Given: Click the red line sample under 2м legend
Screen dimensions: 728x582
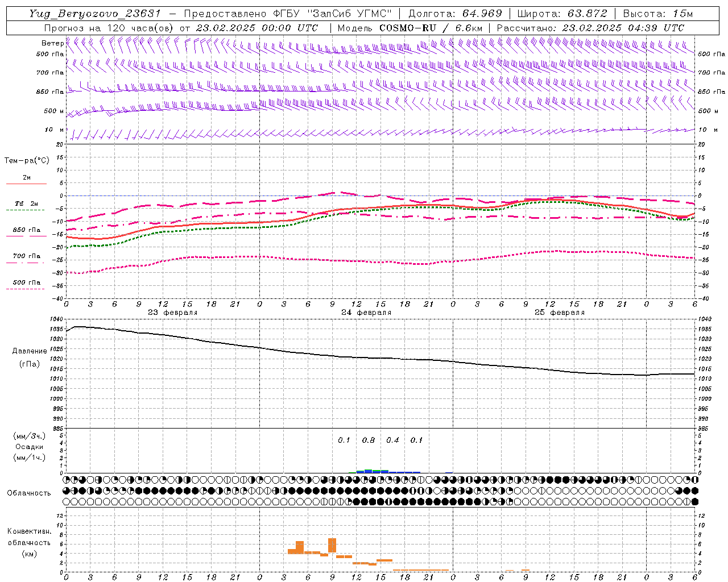Looking at the screenshot, I should tap(26, 184).
